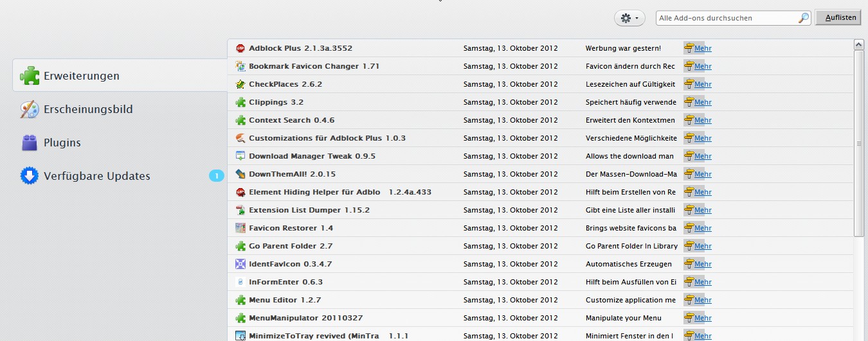
Task: Click date in the DownThemAll! row
Action: click(511, 174)
